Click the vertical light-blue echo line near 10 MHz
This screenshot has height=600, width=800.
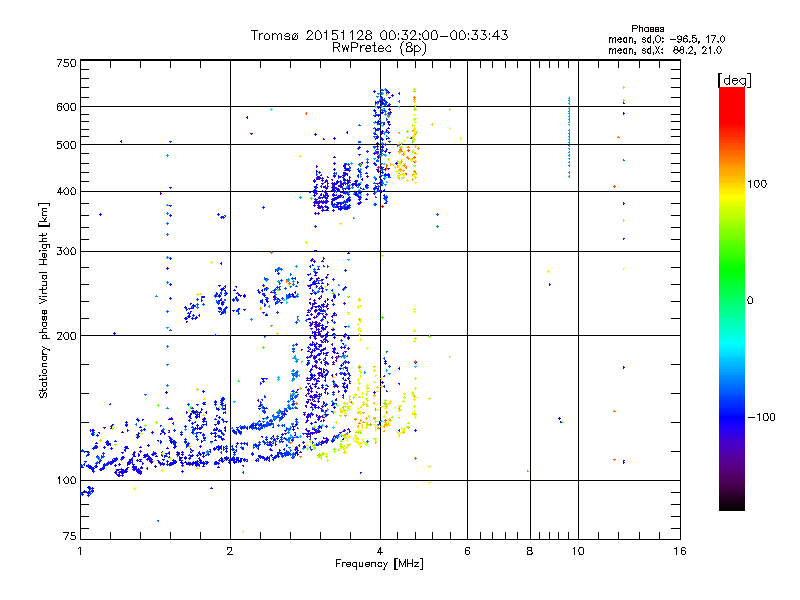[569, 138]
